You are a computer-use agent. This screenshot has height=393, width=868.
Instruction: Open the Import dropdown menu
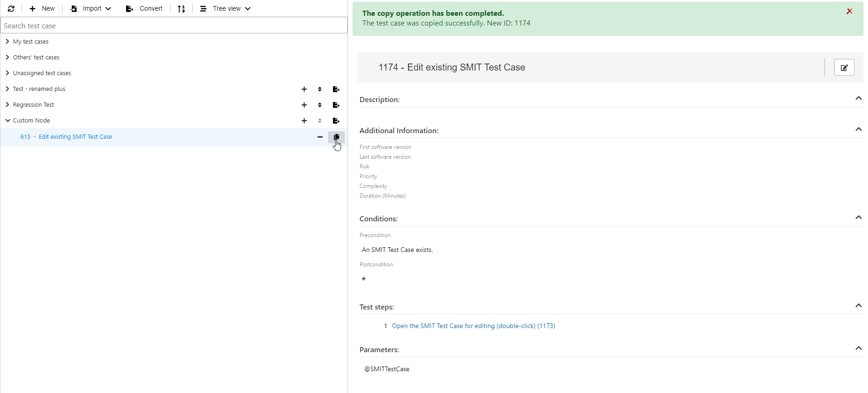(91, 9)
